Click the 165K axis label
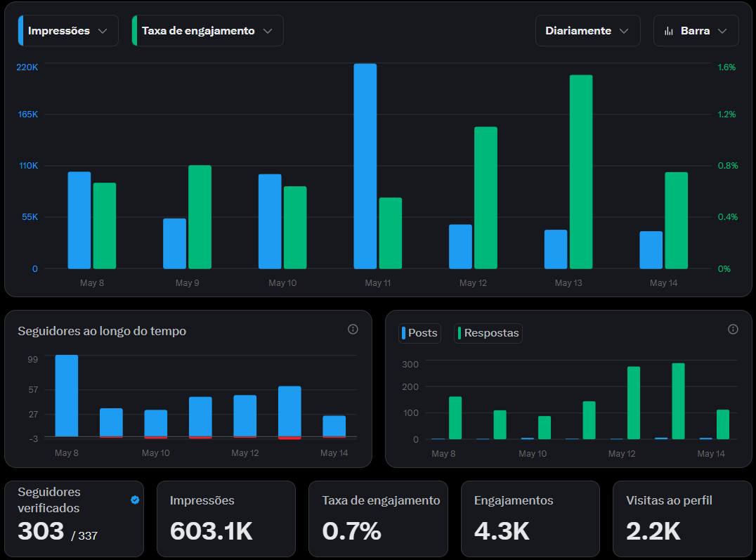756x560 pixels. pos(27,115)
